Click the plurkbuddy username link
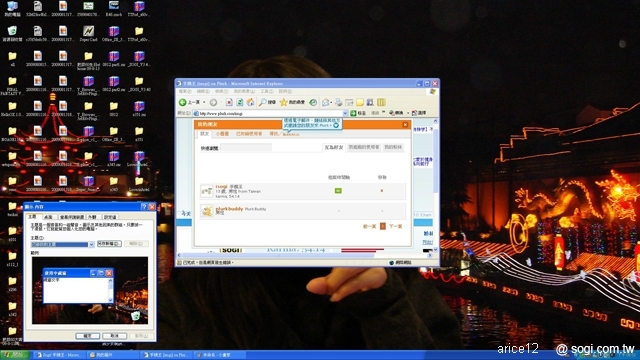 click(x=229, y=209)
